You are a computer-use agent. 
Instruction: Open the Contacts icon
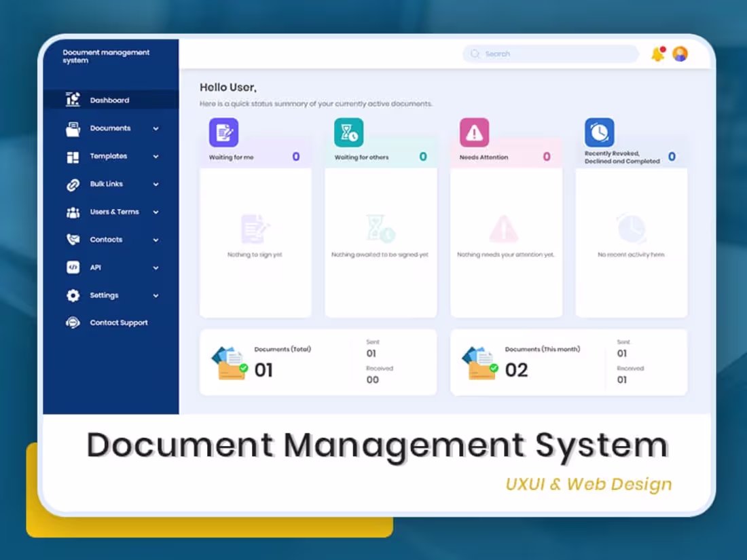(x=72, y=240)
